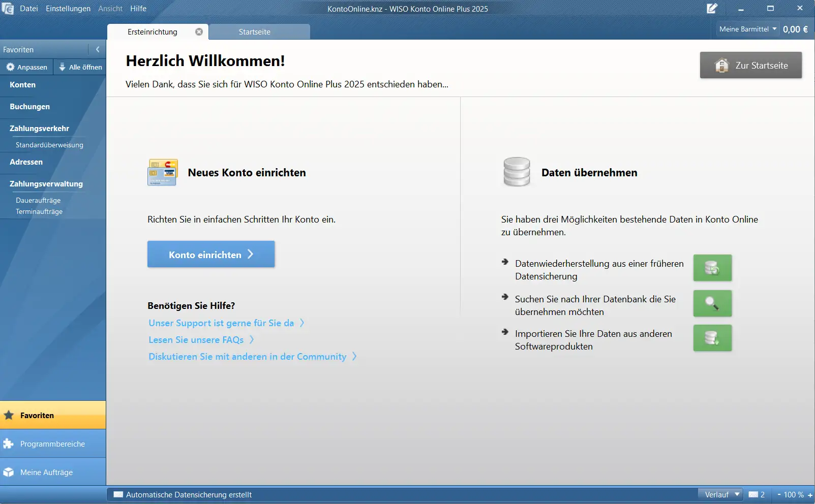Click the message envelope icon in status bar

[753, 494]
